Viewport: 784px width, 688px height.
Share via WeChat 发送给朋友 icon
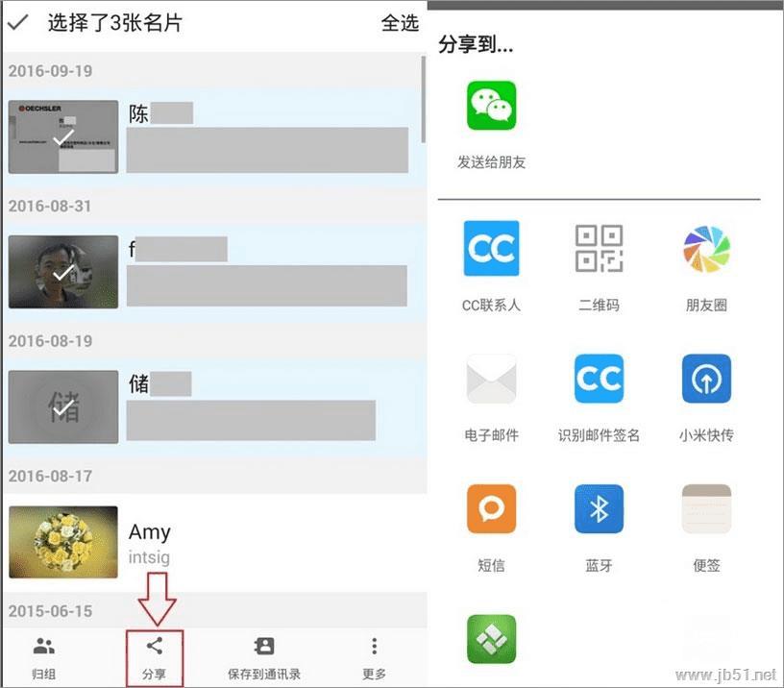click(491, 106)
